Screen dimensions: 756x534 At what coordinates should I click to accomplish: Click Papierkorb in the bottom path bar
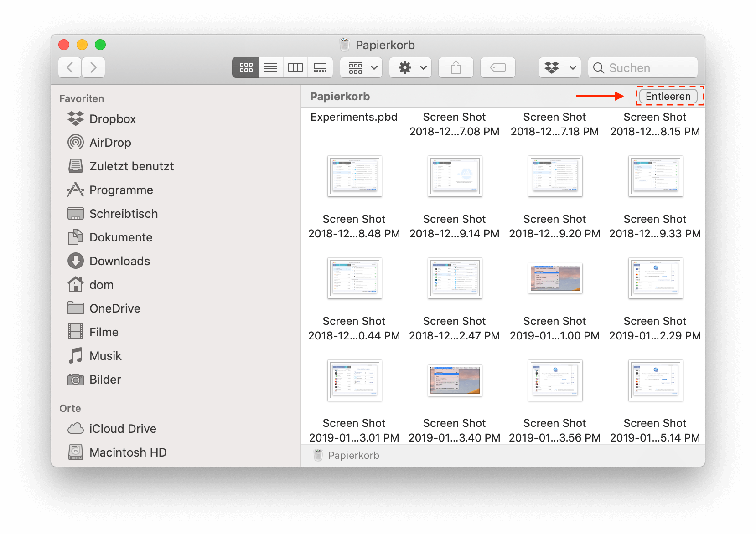354,455
